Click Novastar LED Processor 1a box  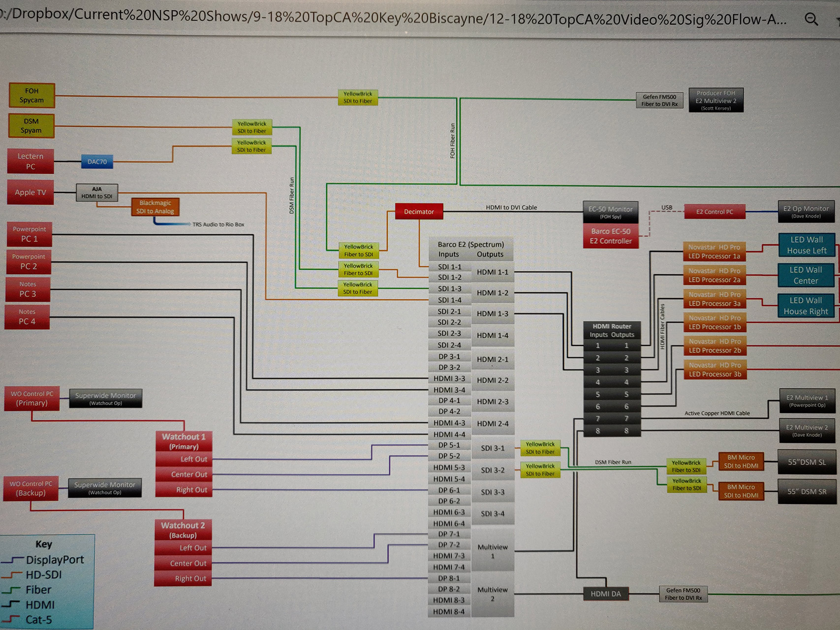(x=715, y=252)
